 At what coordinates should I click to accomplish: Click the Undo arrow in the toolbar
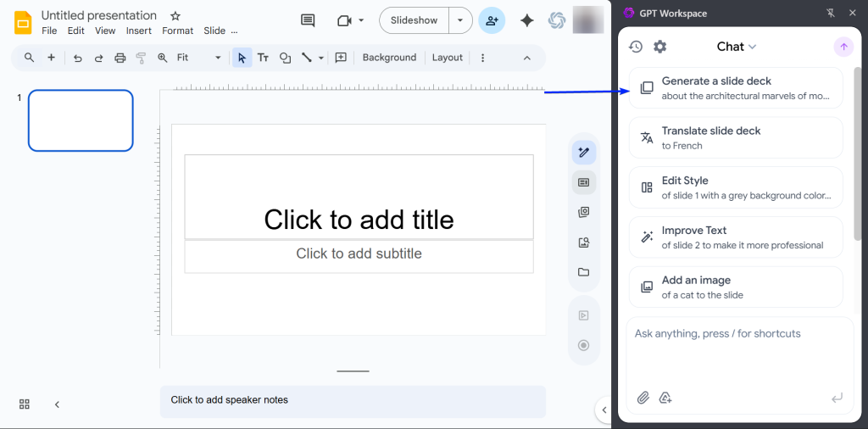tap(78, 58)
